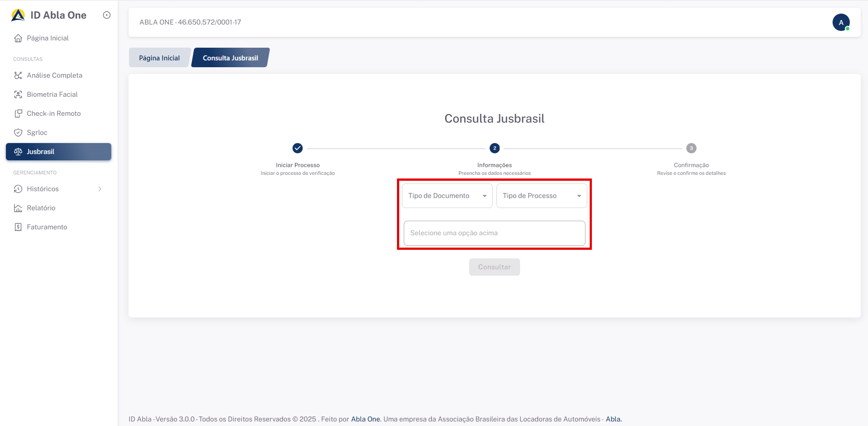
Task: Open the Tipo de Documento dropdown
Action: 447,196
